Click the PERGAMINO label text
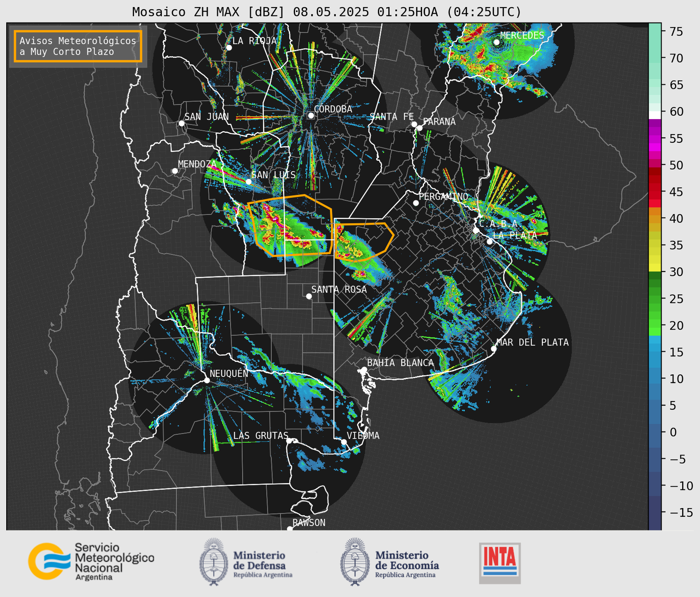This screenshot has width=700, height=597. click(444, 196)
